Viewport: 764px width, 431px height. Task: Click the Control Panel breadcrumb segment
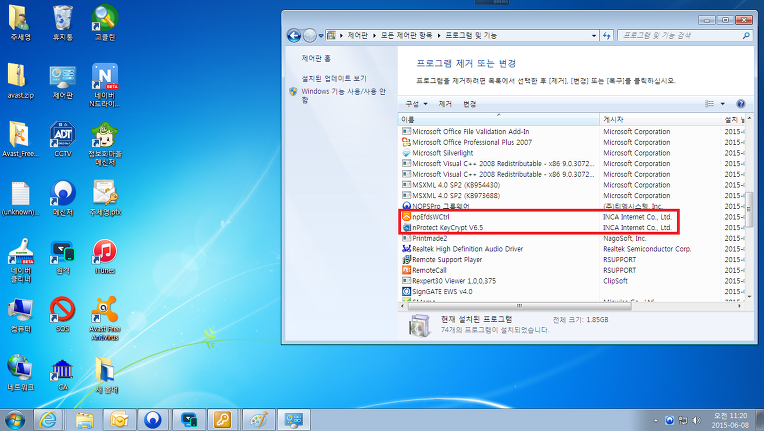[x=358, y=36]
